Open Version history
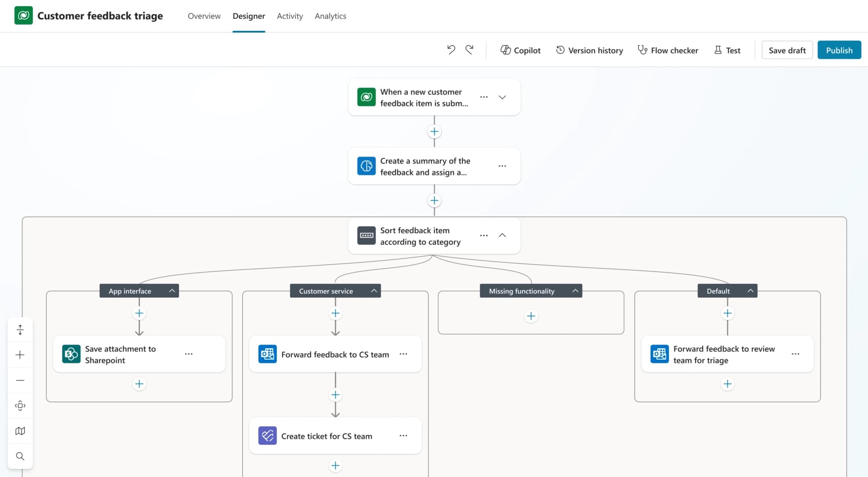This screenshot has height=477, width=868. tap(589, 50)
